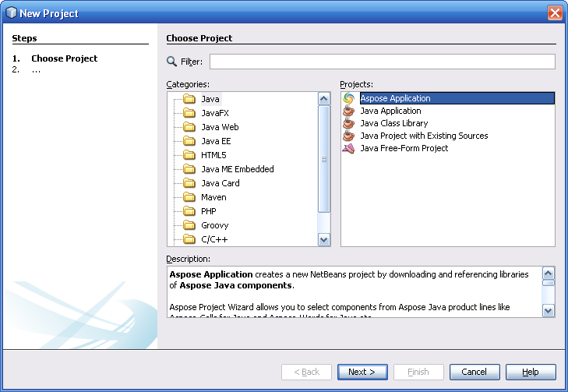Select the JavaFX category
The width and height of the screenshot is (568, 392).
click(215, 113)
